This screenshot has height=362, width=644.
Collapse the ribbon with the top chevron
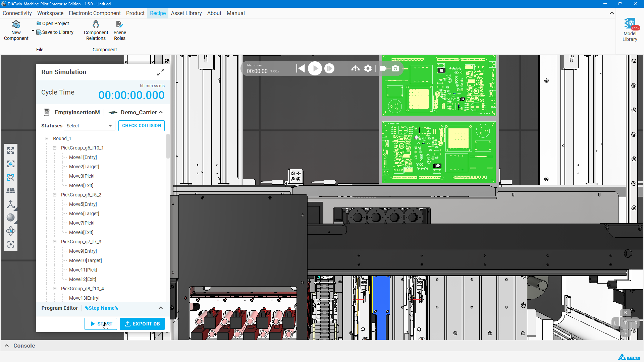tap(612, 13)
